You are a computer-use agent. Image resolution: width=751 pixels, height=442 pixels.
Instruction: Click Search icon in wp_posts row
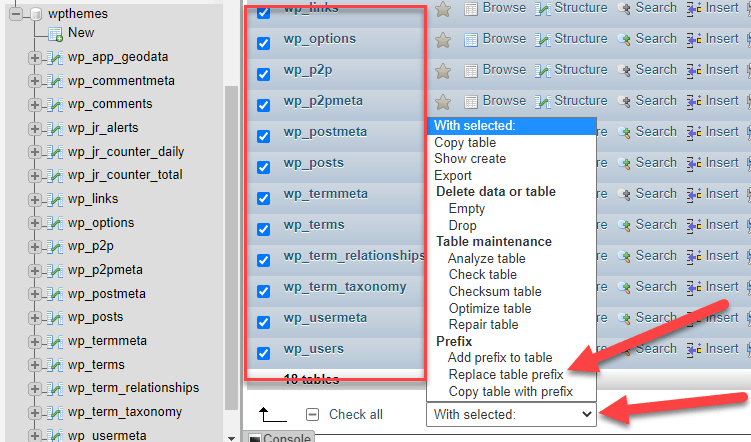624,164
